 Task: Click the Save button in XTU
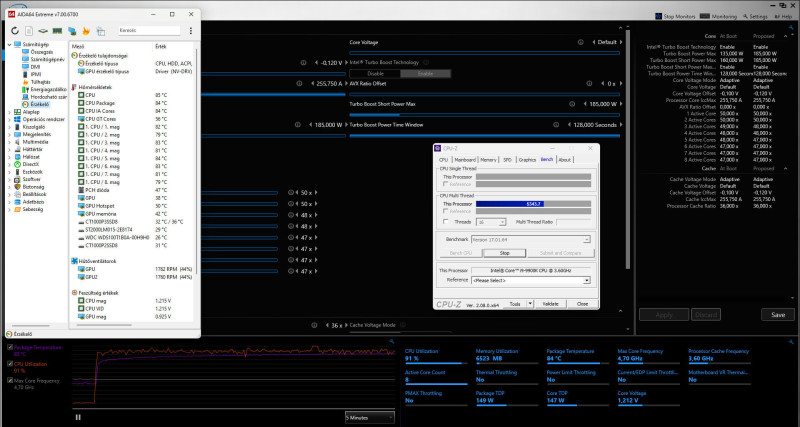[778, 315]
